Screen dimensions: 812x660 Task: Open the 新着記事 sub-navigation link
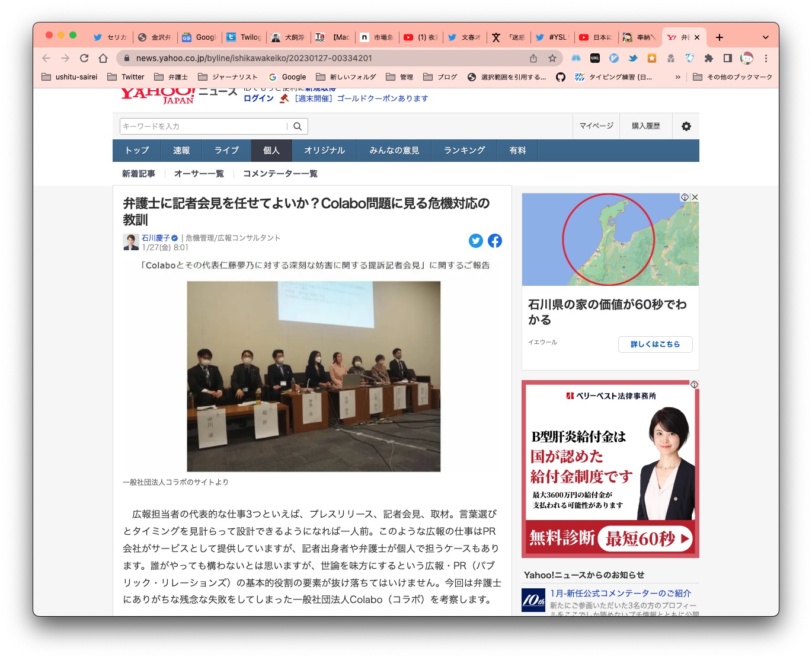139,174
